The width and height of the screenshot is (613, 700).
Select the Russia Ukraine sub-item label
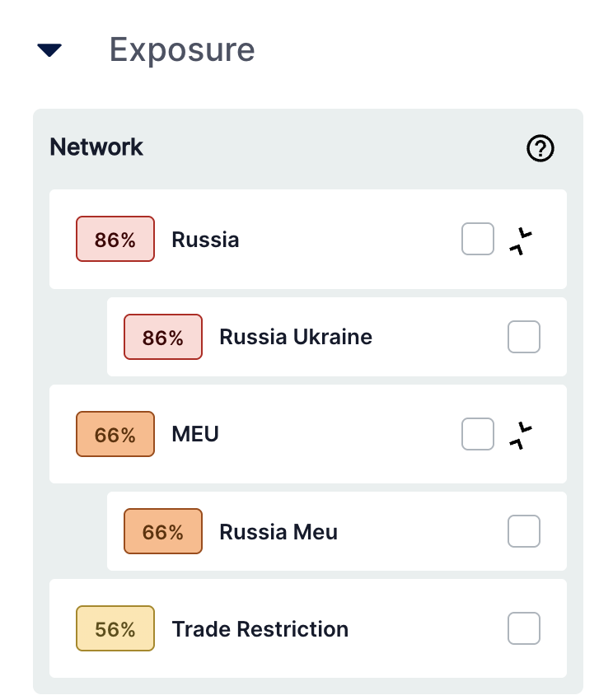(x=296, y=337)
